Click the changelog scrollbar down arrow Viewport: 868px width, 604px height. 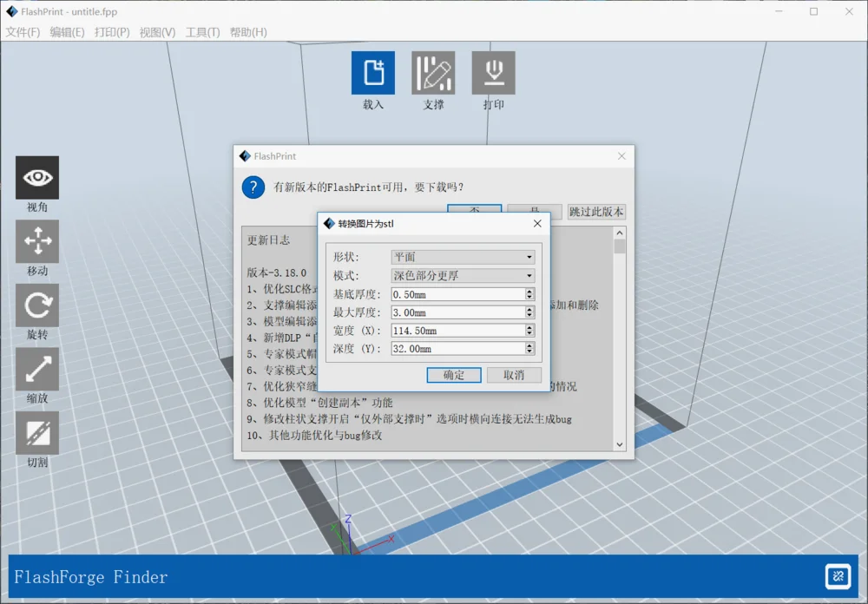(x=620, y=444)
